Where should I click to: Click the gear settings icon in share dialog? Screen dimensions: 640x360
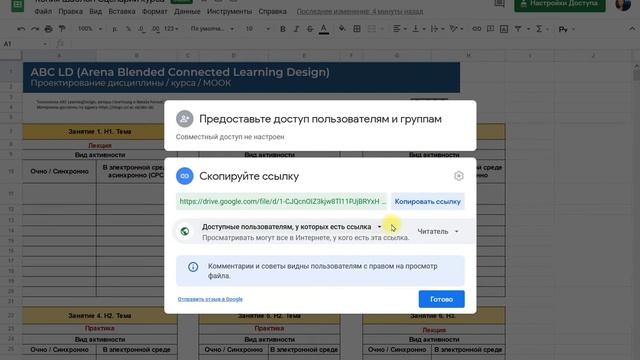pos(459,176)
